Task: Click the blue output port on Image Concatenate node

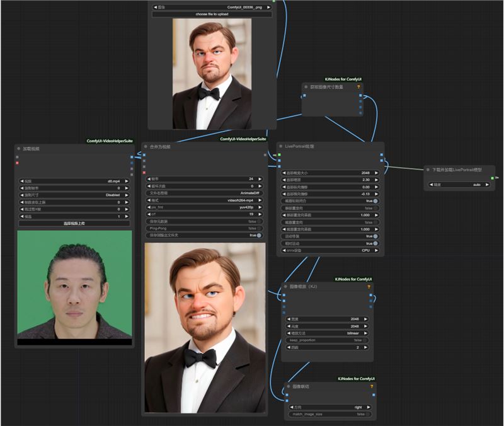Action: (x=374, y=395)
